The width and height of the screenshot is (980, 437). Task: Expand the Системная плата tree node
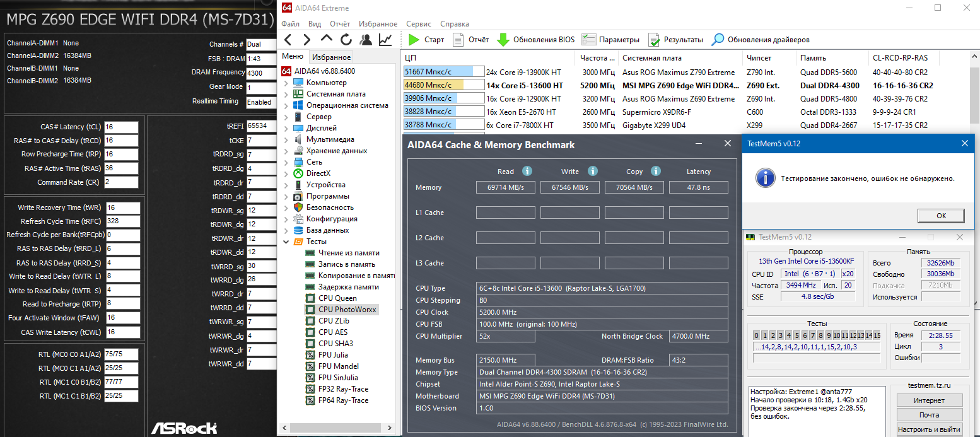point(287,94)
